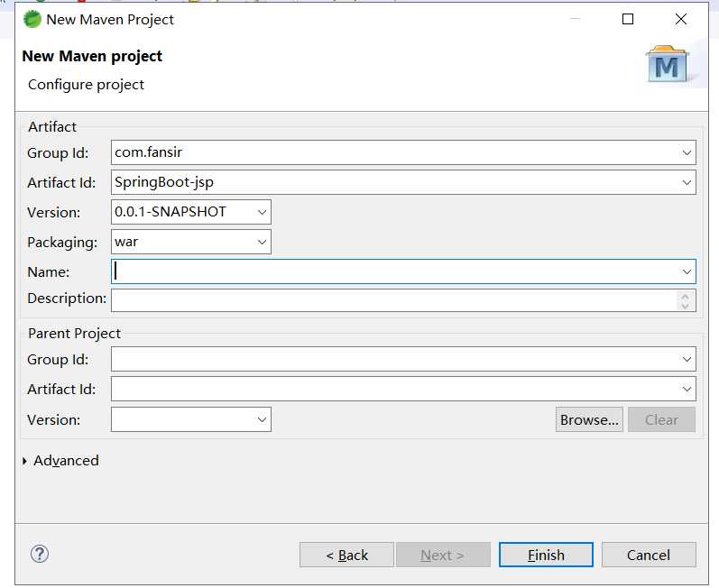Open the Parent Project Group Id dropdown arrow

pos(687,359)
